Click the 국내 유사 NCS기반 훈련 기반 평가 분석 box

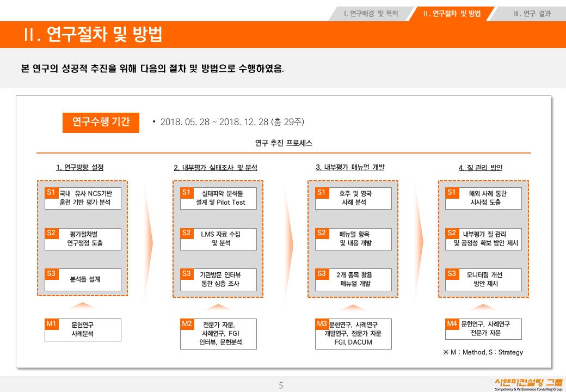click(x=83, y=198)
